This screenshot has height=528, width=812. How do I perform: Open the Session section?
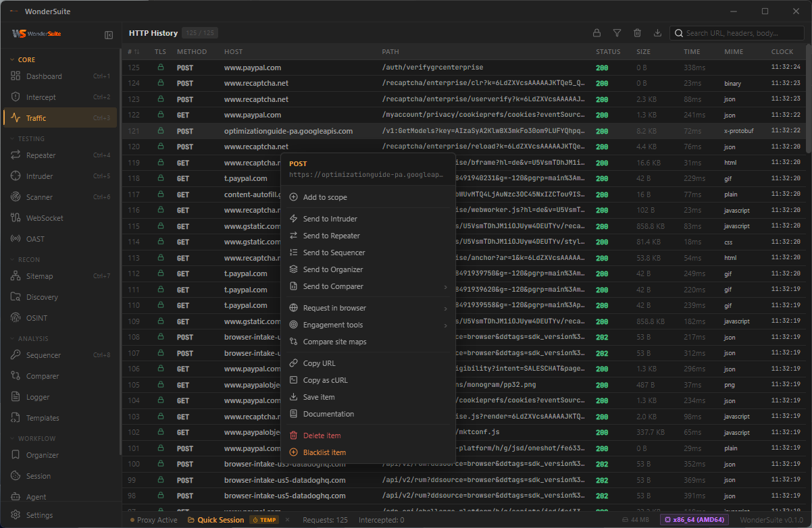pos(59,476)
